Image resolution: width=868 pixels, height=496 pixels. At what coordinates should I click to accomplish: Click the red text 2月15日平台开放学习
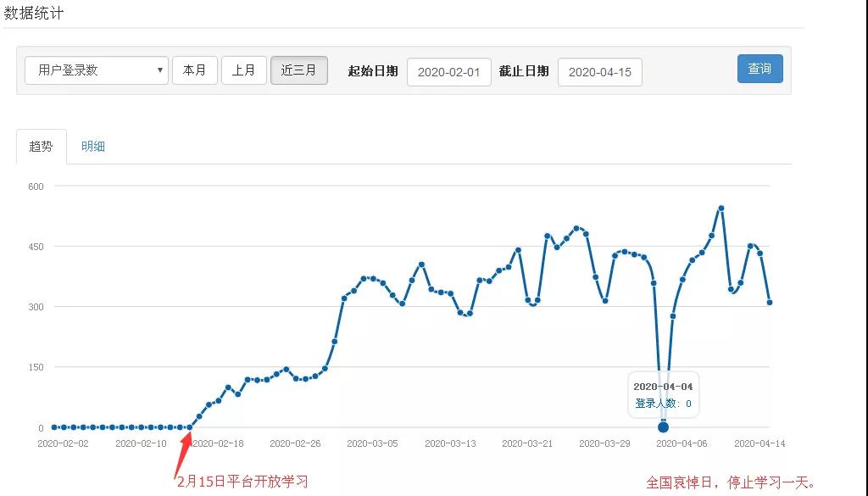[x=242, y=482]
